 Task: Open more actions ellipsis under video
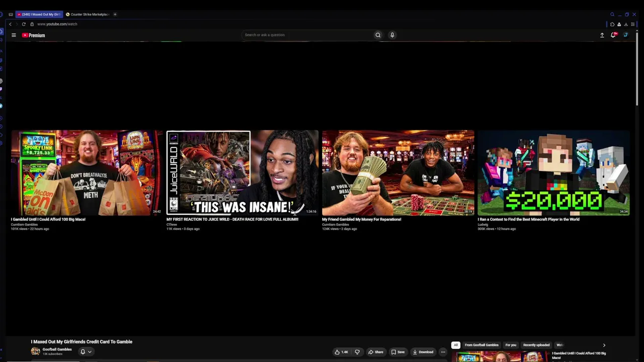[x=443, y=352]
